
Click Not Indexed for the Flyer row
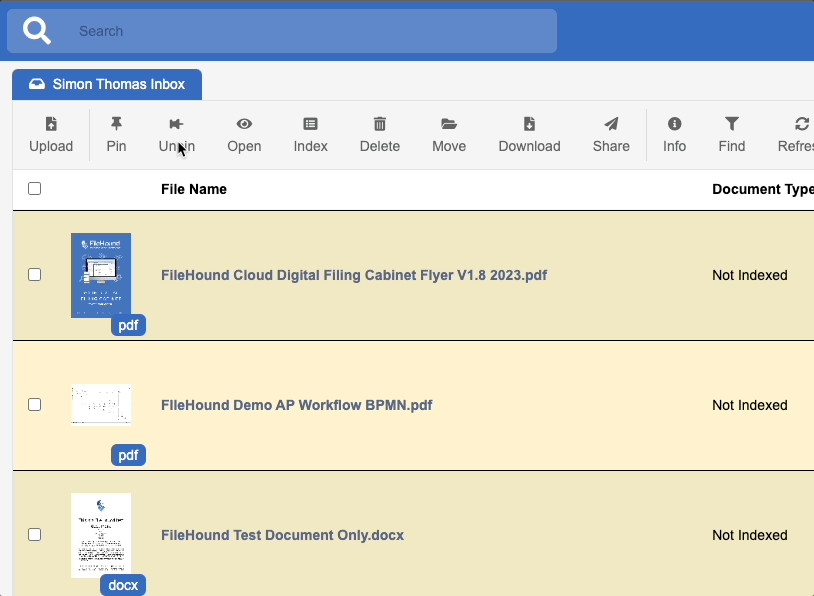coord(750,275)
